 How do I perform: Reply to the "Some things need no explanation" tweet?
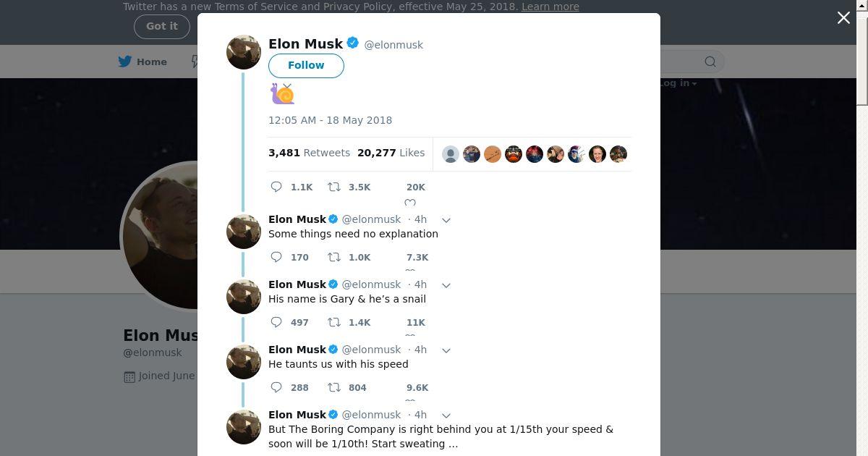coord(276,257)
